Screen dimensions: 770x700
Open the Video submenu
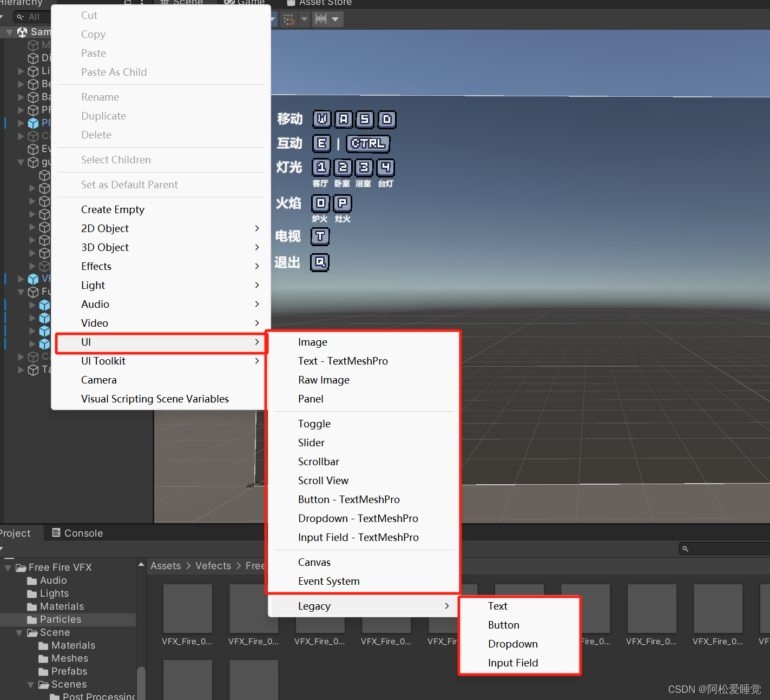(x=161, y=323)
